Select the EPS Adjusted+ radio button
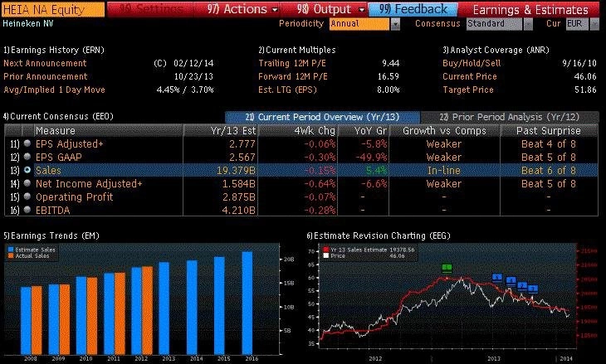The image size is (606, 364). pyautogui.click(x=27, y=143)
